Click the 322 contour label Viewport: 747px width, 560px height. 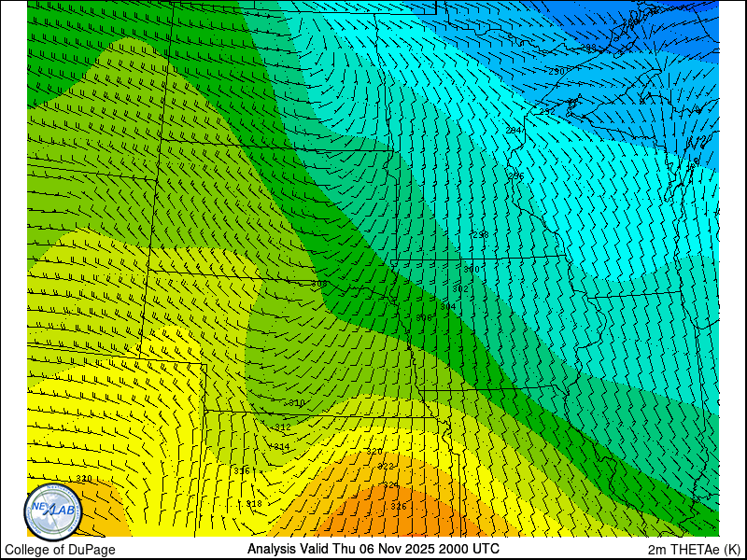[x=386, y=466]
